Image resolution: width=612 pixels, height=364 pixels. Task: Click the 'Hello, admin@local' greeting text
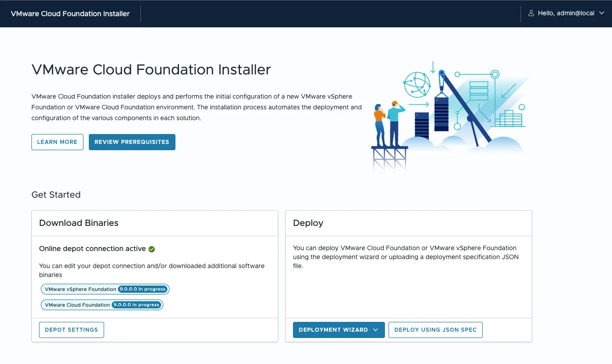pos(566,13)
